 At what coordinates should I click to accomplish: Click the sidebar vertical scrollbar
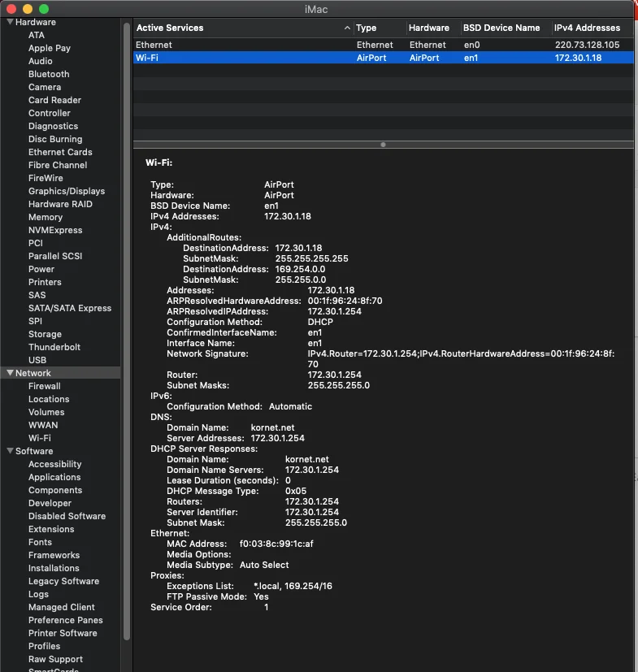tap(127, 331)
